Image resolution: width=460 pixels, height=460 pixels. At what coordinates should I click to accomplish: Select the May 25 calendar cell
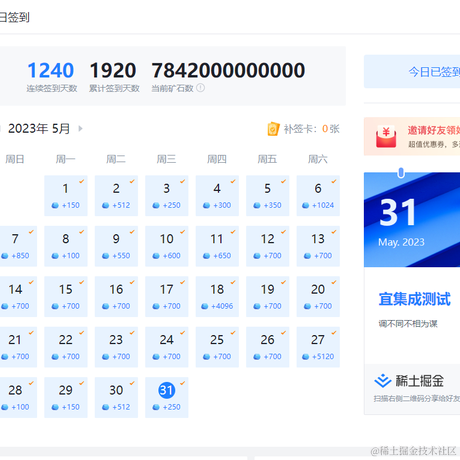coord(217,347)
